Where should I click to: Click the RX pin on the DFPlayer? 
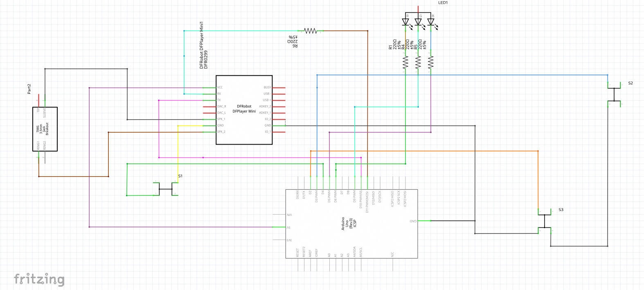tap(219, 94)
